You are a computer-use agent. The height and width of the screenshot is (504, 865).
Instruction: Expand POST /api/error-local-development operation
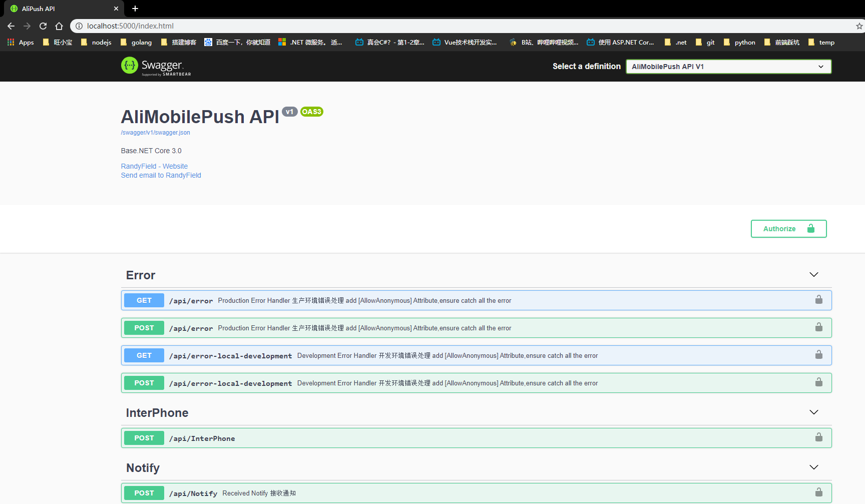(476, 383)
